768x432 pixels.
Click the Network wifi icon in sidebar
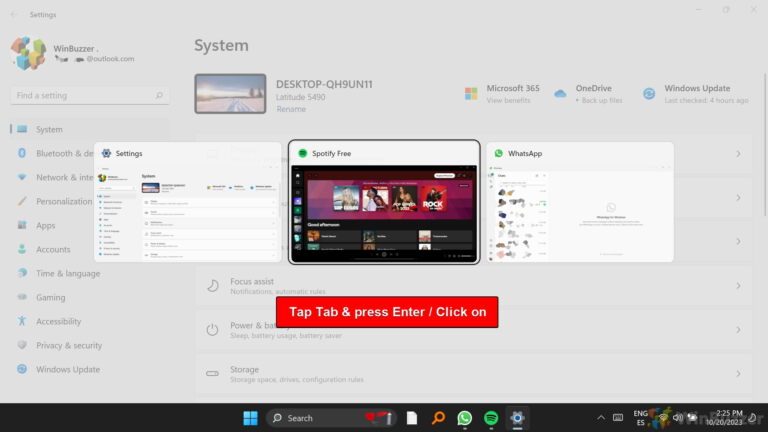pos(22,177)
